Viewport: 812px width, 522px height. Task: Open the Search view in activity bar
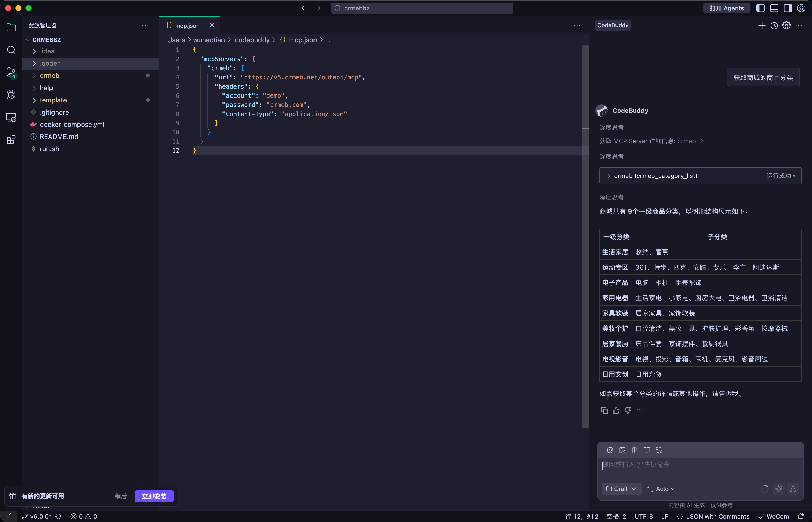11,50
